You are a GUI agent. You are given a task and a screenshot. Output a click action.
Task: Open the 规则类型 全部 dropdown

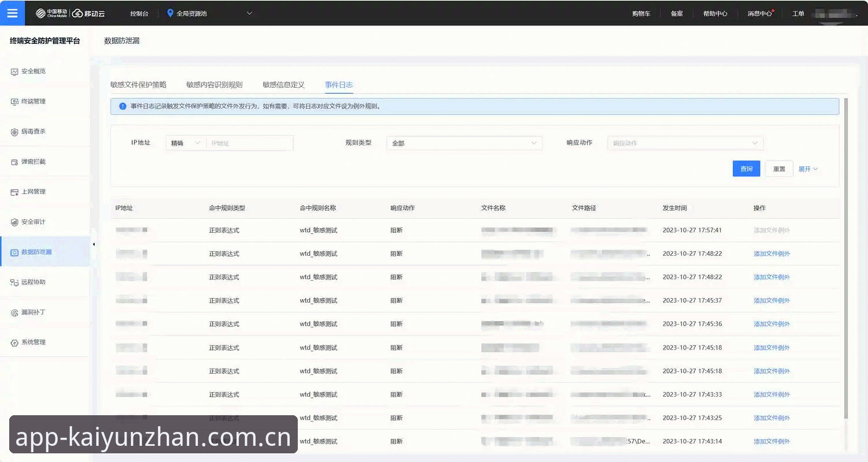tap(465, 143)
